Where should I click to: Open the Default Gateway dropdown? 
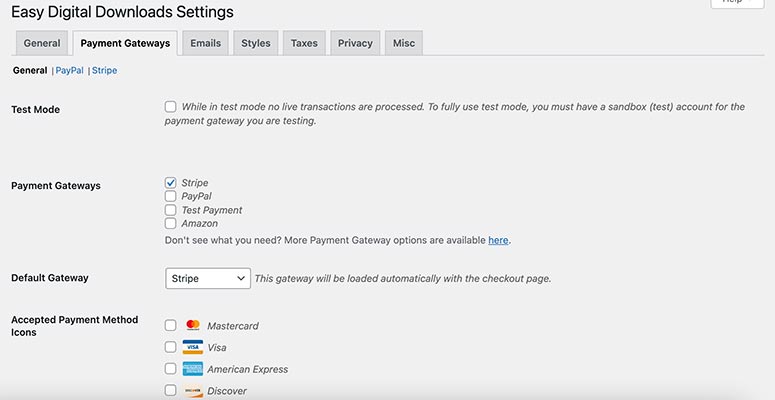[208, 278]
